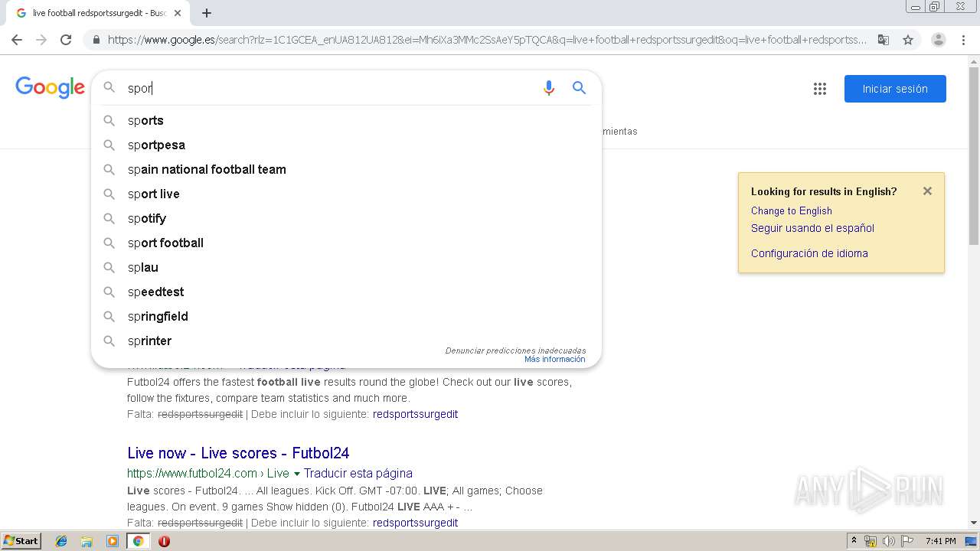
Task: Bookmark this page with the star icon
Action: [908, 40]
